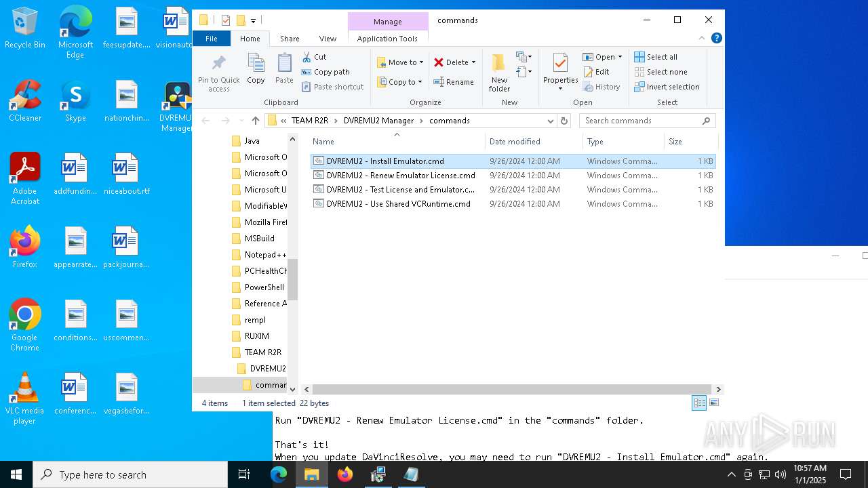Viewport: 868px width, 488px height.
Task: Open the Explorer Help icon
Action: (x=717, y=39)
